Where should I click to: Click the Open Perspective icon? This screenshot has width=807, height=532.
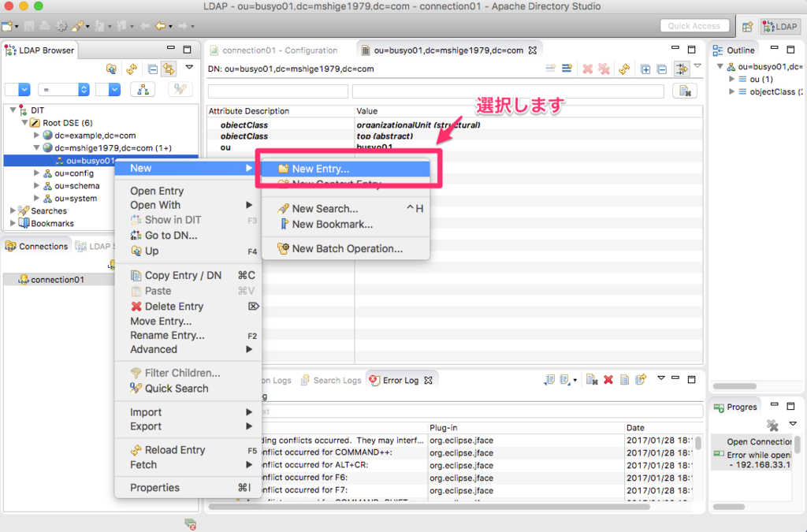pyautogui.click(x=747, y=26)
